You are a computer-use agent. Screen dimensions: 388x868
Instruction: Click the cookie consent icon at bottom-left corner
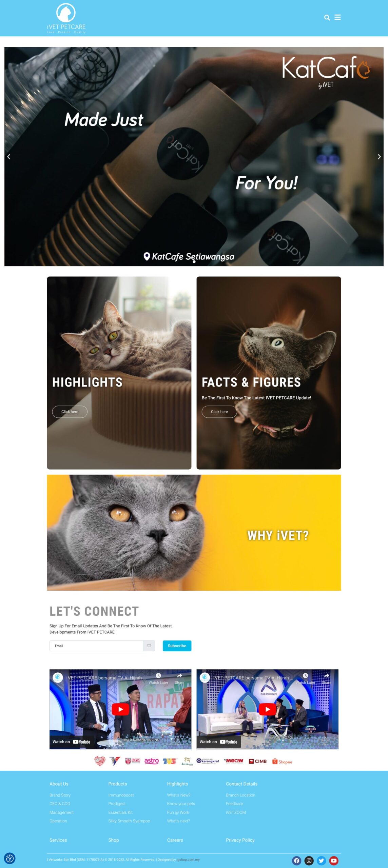(x=9, y=858)
